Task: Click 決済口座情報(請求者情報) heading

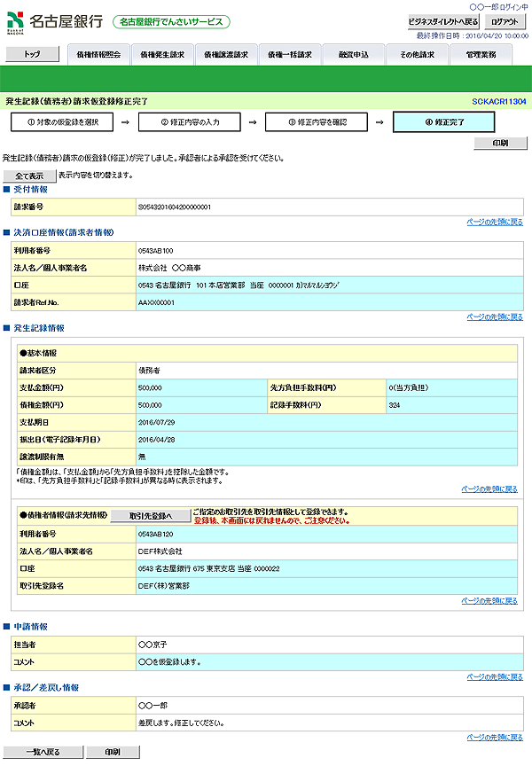Action: click(x=64, y=232)
